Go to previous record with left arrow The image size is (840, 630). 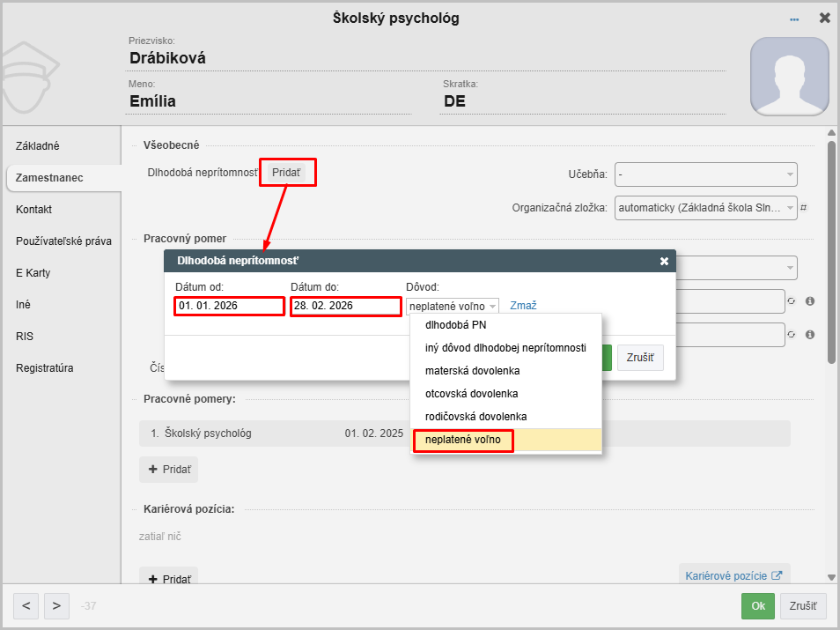coord(26,605)
